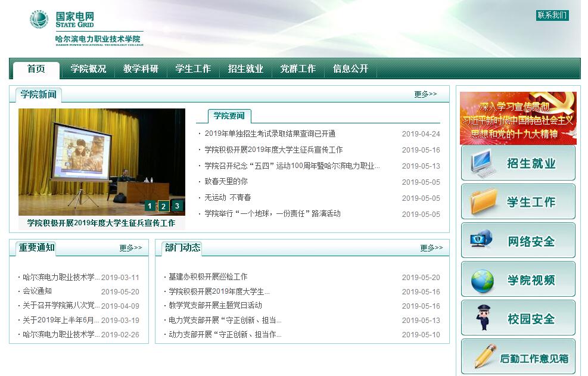Click the State Grid logo icon

tap(39, 19)
